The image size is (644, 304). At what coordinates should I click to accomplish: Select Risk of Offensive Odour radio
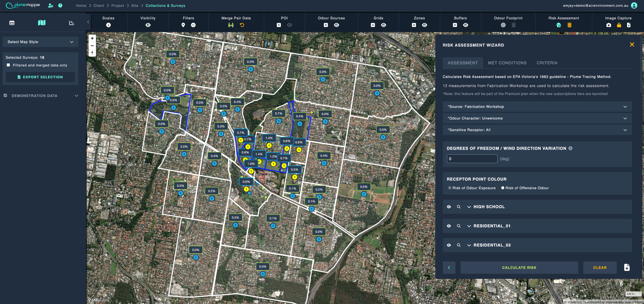(503, 188)
